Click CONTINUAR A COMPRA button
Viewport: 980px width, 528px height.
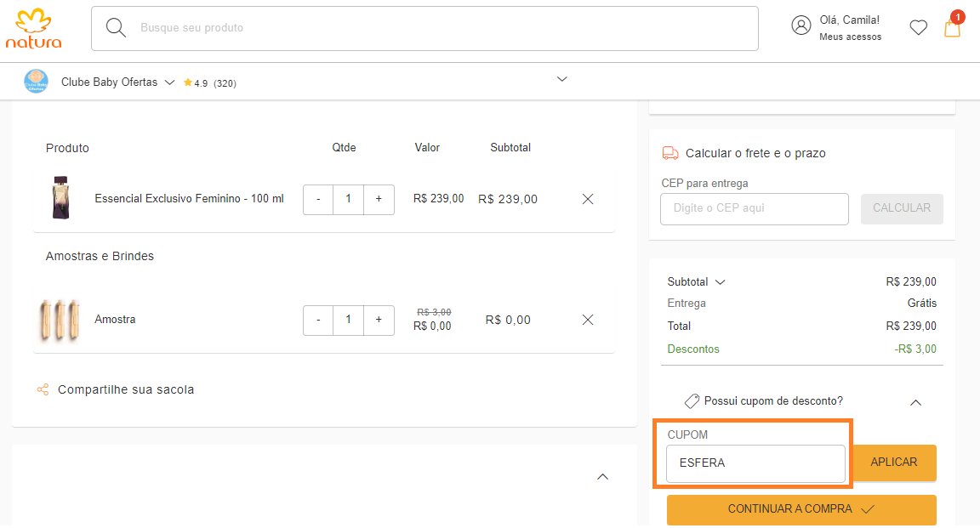[x=801, y=510]
